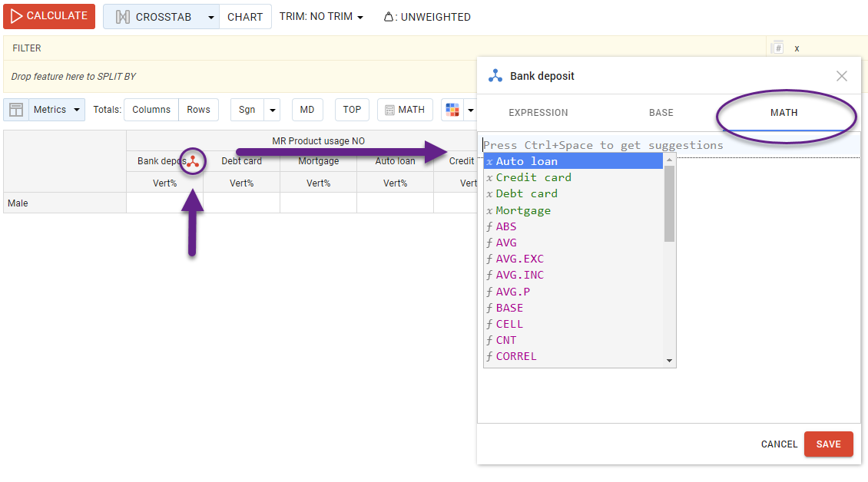Viewport: 868px width, 482px height.
Task: Expand the Crosstab dropdown arrow
Action: pos(211,17)
